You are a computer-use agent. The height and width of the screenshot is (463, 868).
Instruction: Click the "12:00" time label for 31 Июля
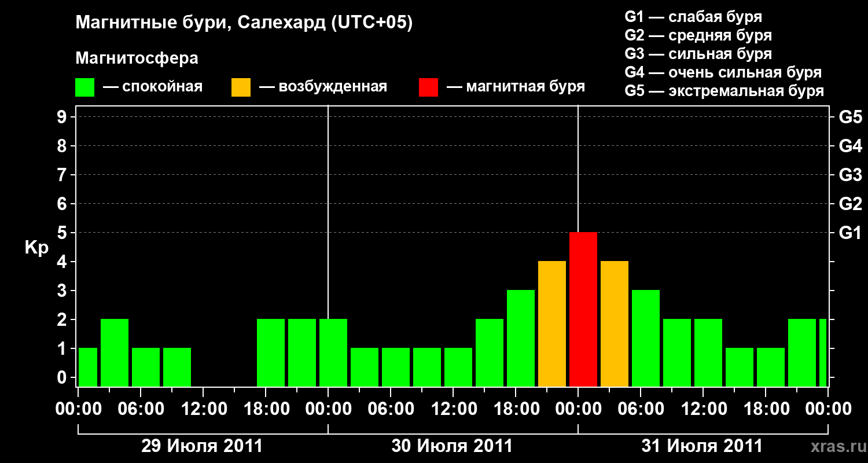703,409
